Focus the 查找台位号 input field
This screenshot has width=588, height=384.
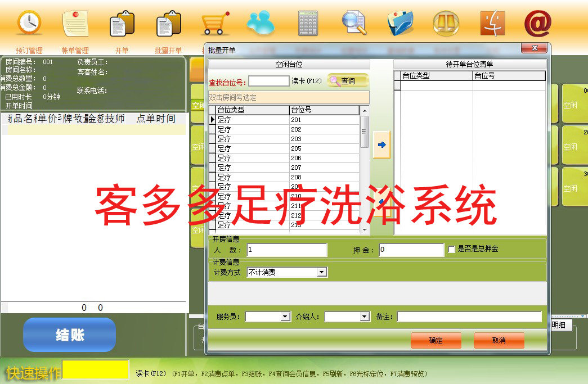click(x=269, y=81)
